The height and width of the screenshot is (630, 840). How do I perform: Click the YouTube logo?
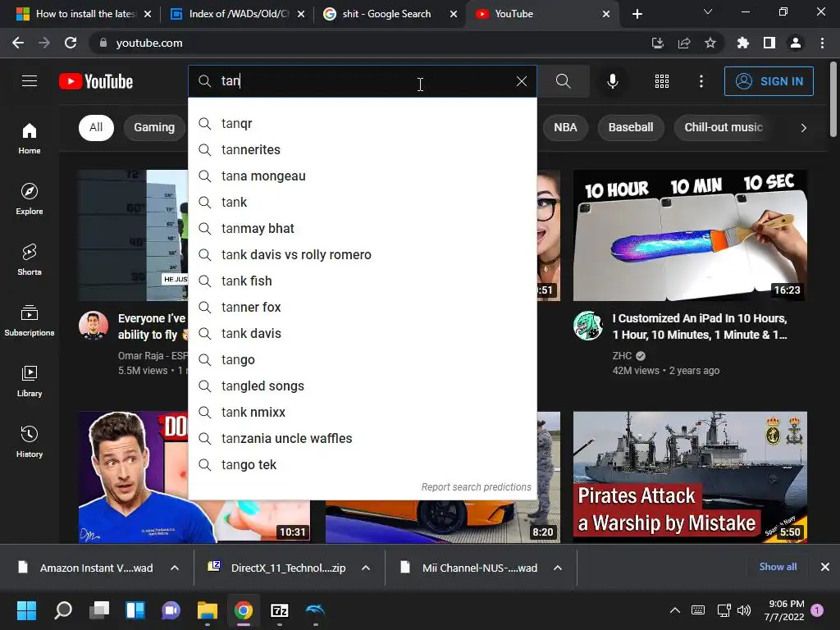click(96, 81)
